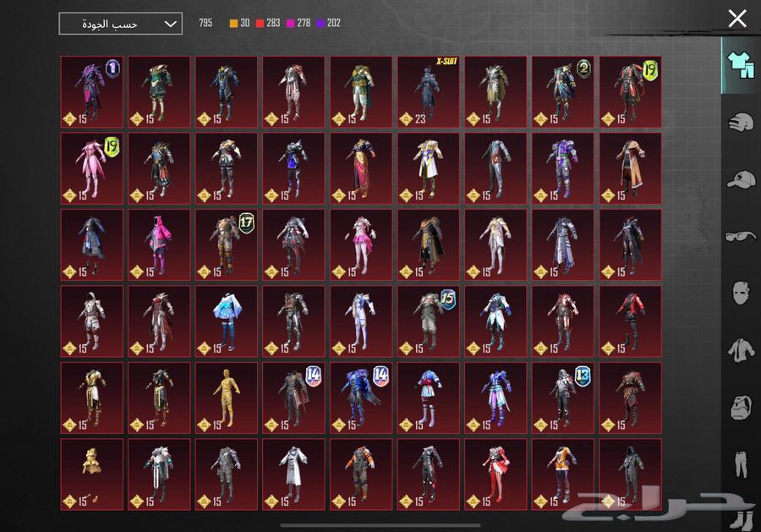Select the sunglasses category icon
This screenshot has height=532, width=761.
point(741,236)
